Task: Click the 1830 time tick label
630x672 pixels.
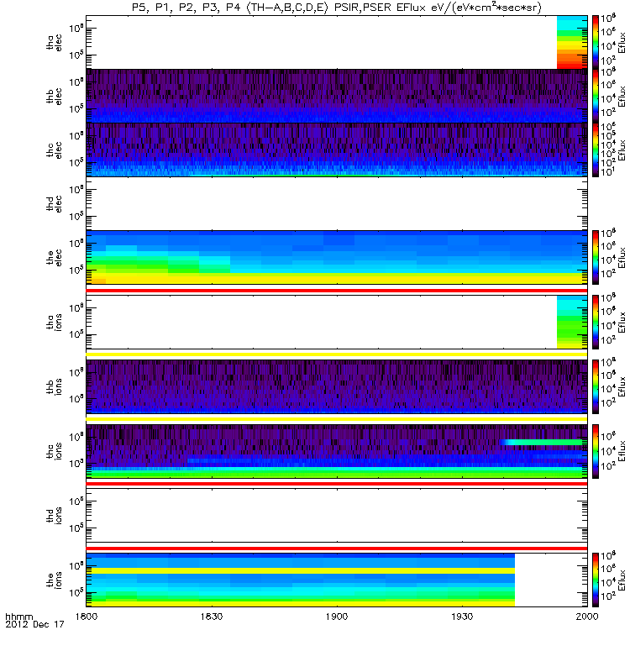Action: point(212,617)
